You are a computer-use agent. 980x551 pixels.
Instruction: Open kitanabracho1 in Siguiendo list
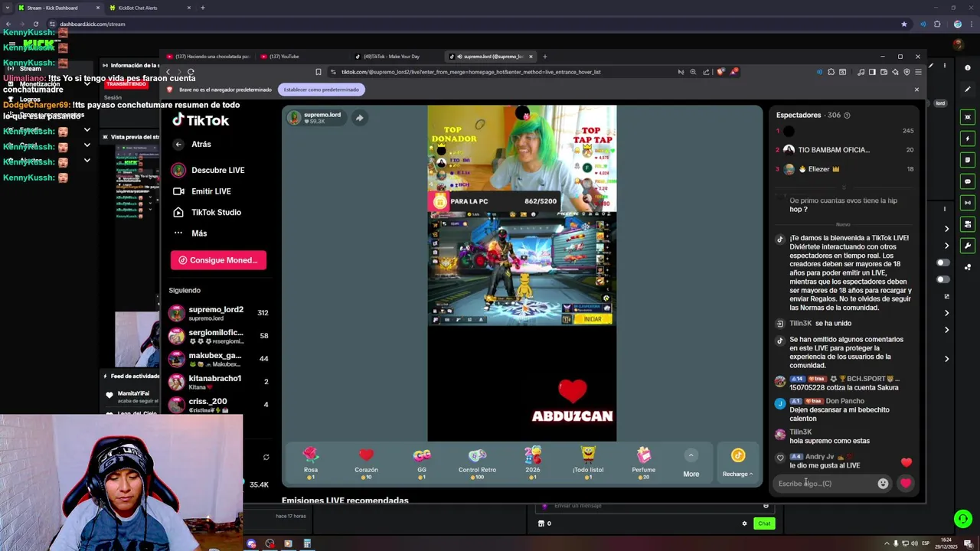coord(218,382)
